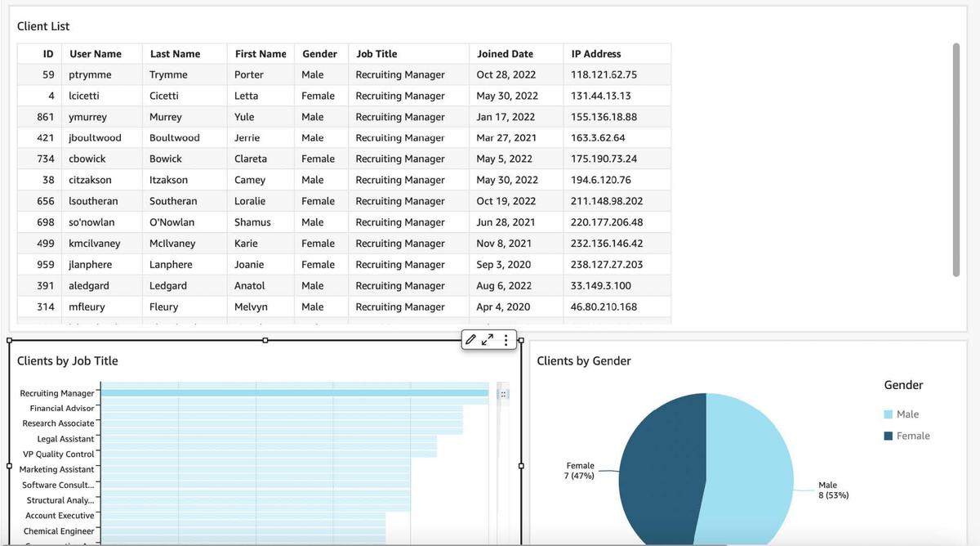Viewport: 980px width, 546px height.
Task: Click the right-middle resize handle of the bar chart
Action: [x=521, y=466]
